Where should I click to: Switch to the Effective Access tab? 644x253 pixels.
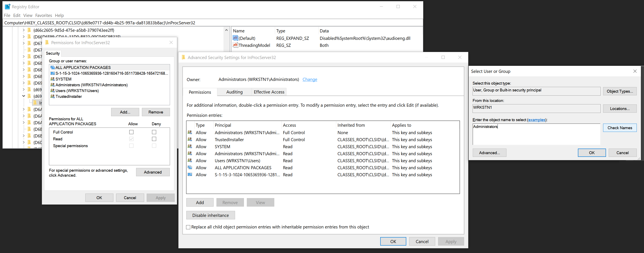click(x=269, y=92)
